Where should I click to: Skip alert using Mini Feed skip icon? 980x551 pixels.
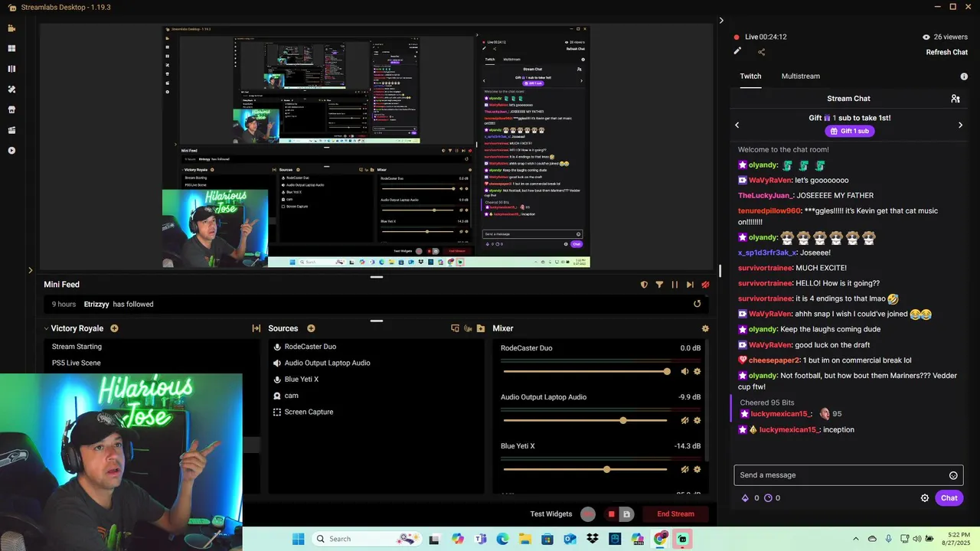(690, 285)
